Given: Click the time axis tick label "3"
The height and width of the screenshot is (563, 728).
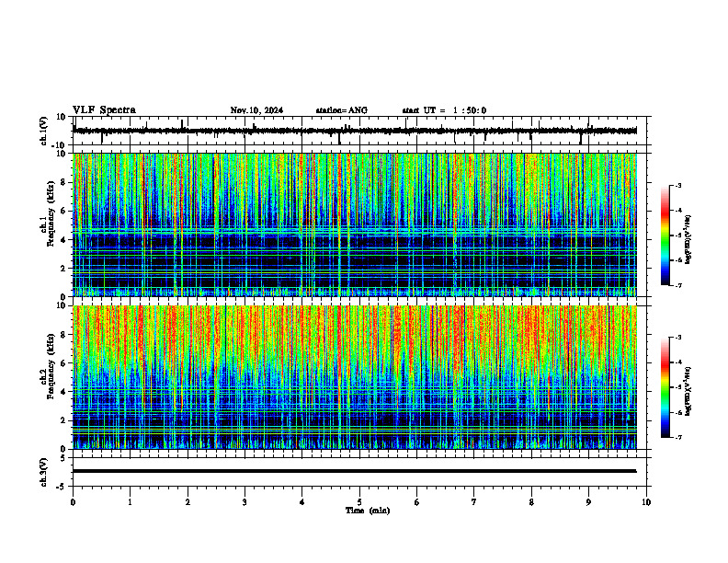Looking at the screenshot, I should pyautogui.click(x=245, y=502).
